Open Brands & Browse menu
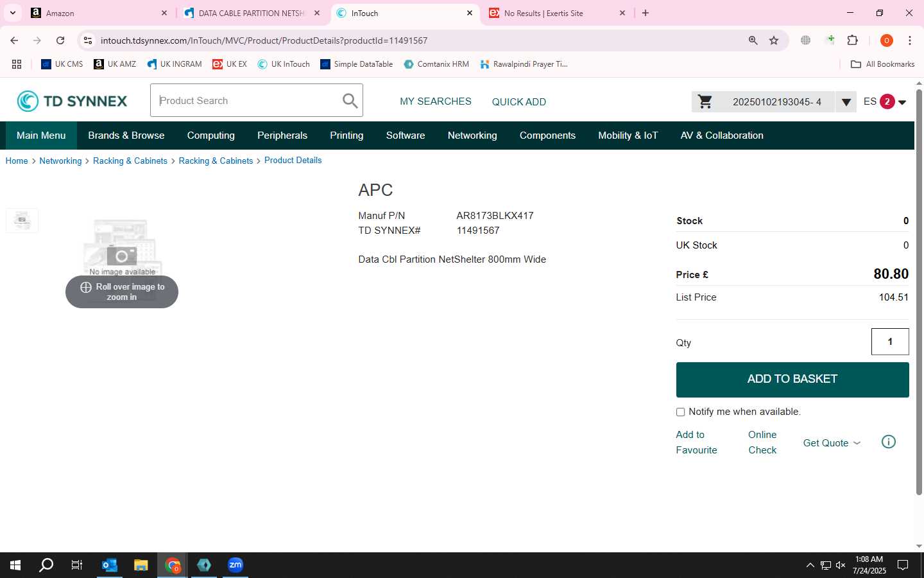This screenshot has width=924, height=578. pyautogui.click(x=126, y=136)
